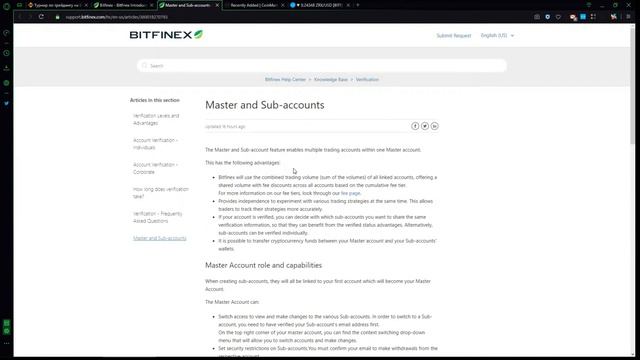Image resolution: width=640 pixels, height=360 pixels.
Task: Click the snapshot camera icon in address bar
Action: (537, 17)
